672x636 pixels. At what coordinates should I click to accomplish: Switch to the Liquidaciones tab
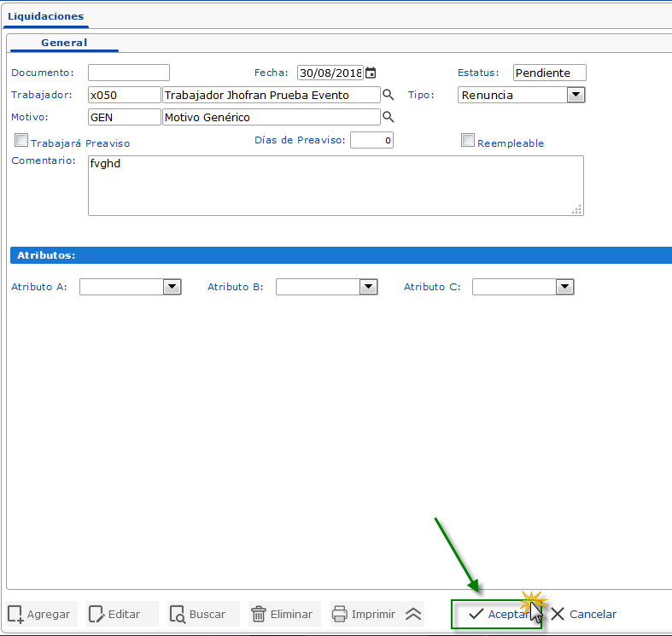pyautogui.click(x=44, y=15)
